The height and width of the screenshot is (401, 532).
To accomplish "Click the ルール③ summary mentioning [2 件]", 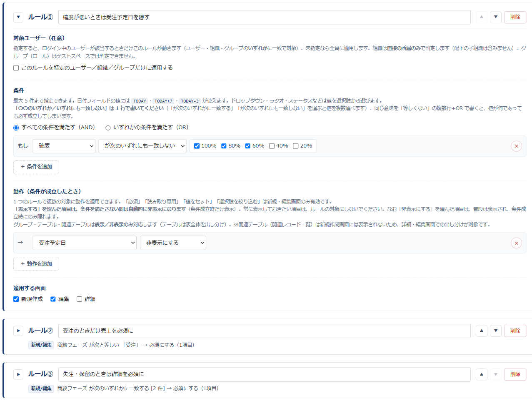I will tap(138, 388).
